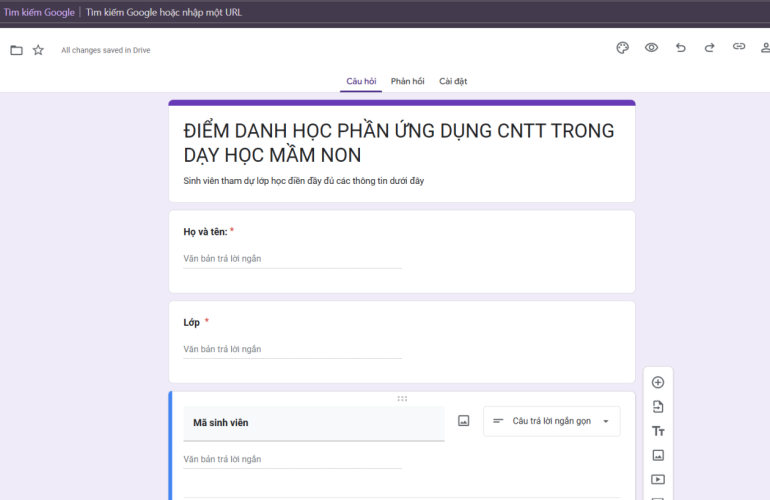Click the Mã sinh viên question title field
Screen dimensions: 770x500
pyautogui.click(x=313, y=423)
